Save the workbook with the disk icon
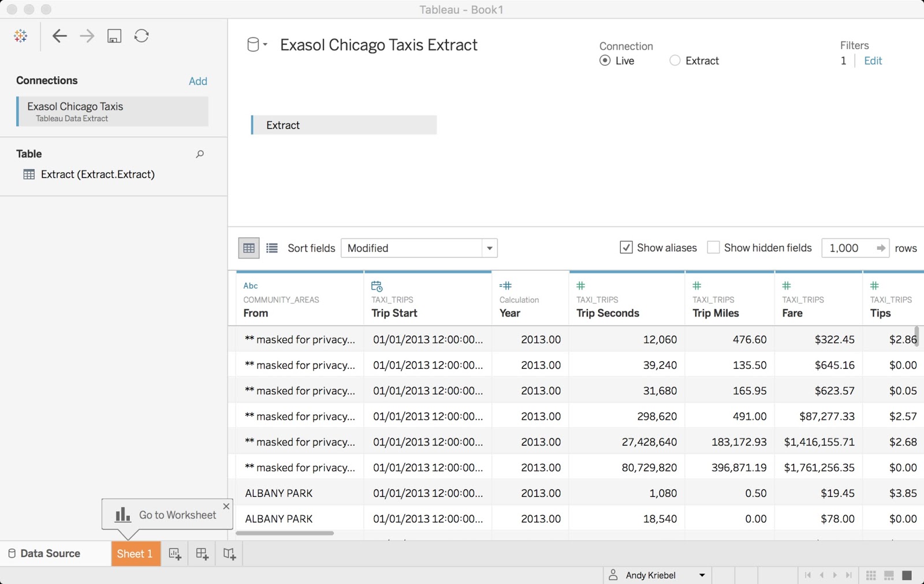This screenshot has height=584, width=924. pos(114,36)
